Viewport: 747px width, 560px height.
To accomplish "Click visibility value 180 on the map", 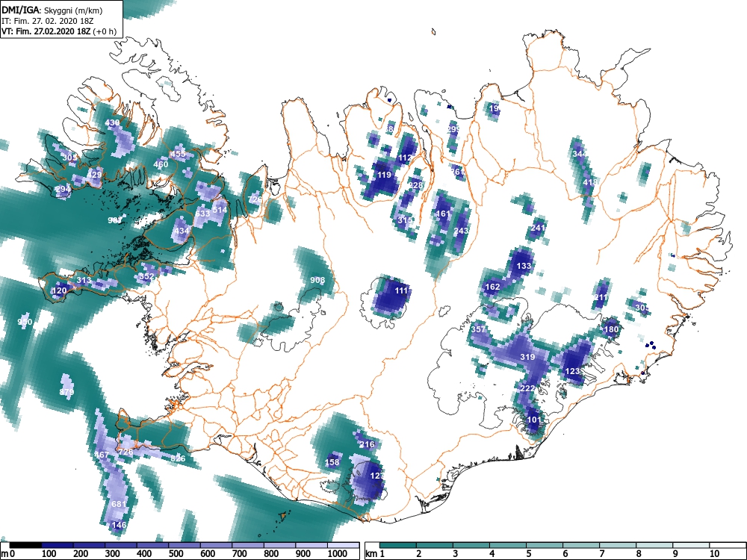I will click(611, 329).
